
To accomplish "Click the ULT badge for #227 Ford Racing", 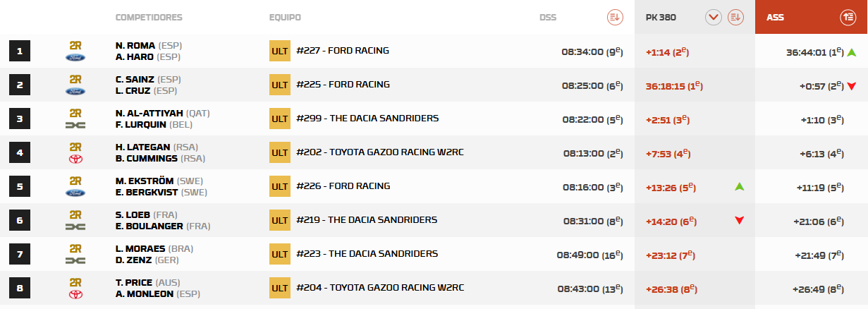I will point(280,51).
